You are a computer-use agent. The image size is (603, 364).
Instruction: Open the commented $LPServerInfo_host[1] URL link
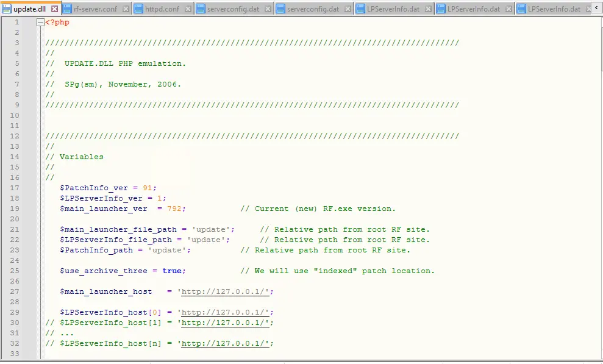(x=225, y=323)
